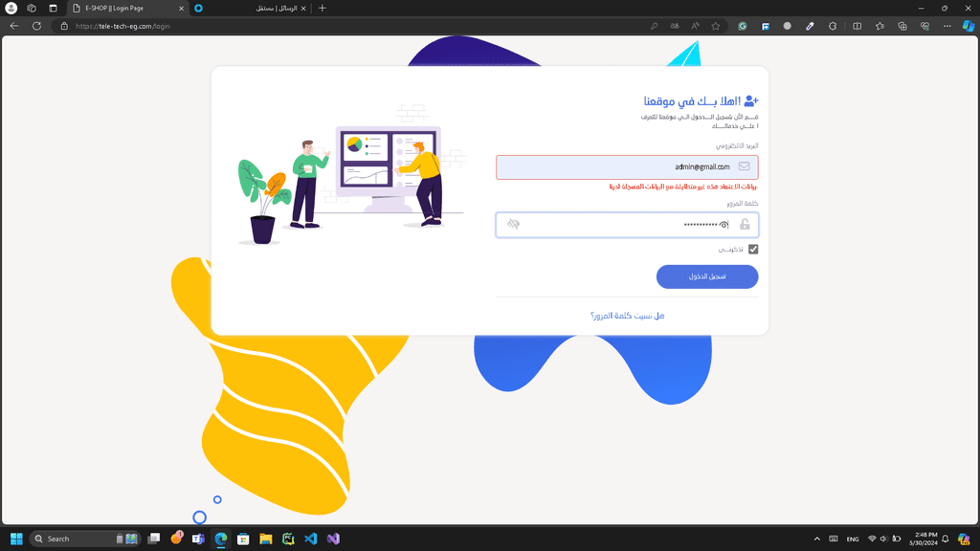980x551 pixels.
Task: Open browser extensions puzzle icon
Action: (x=833, y=26)
